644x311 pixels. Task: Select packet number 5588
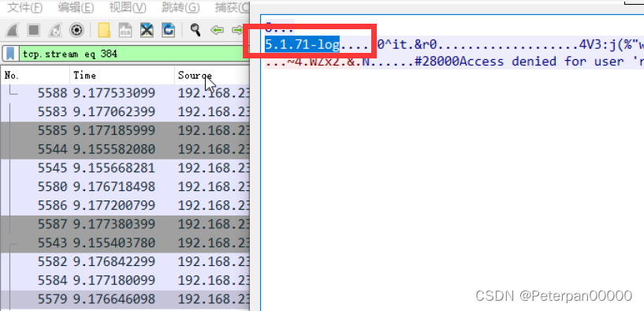click(x=125, y=93)
